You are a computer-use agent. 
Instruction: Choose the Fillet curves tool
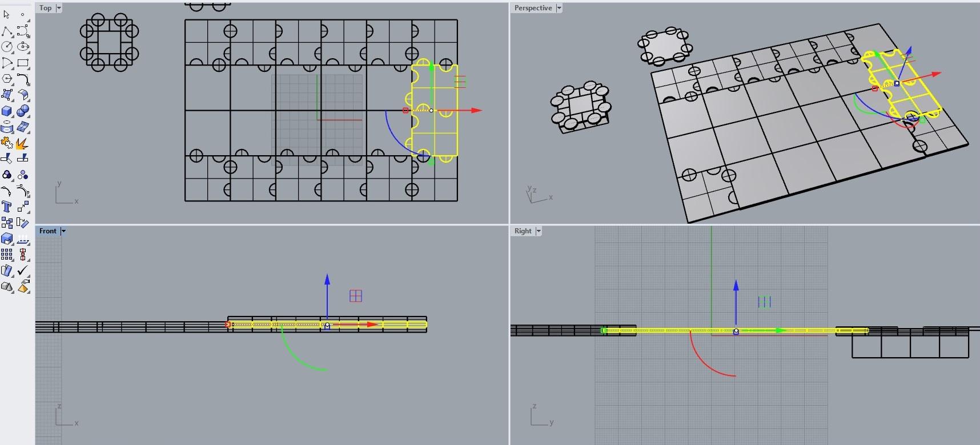coord(23,79)
